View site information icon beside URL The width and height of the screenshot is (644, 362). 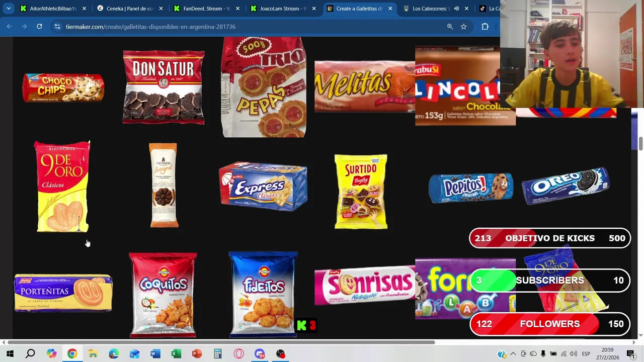[x=57, y=27]
